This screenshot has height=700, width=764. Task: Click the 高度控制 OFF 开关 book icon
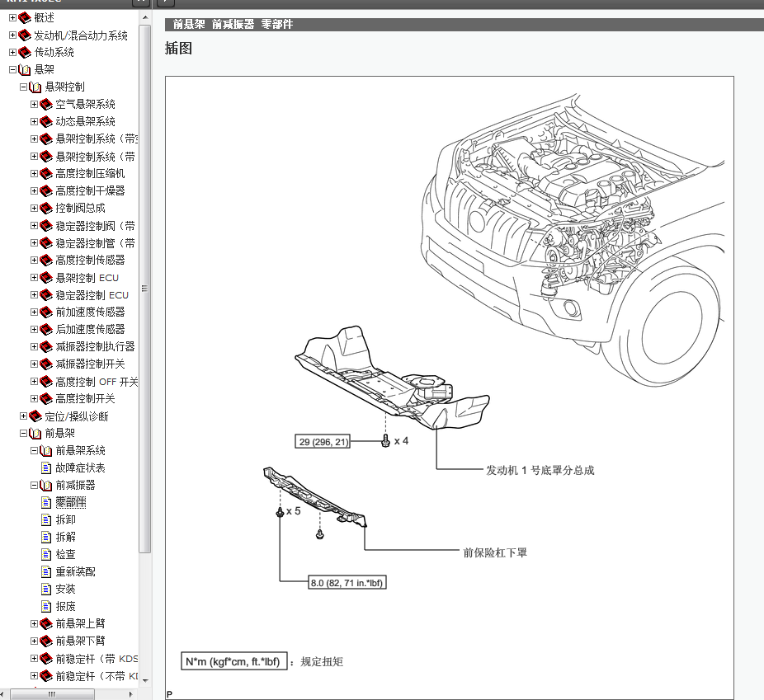coord(46,382)
